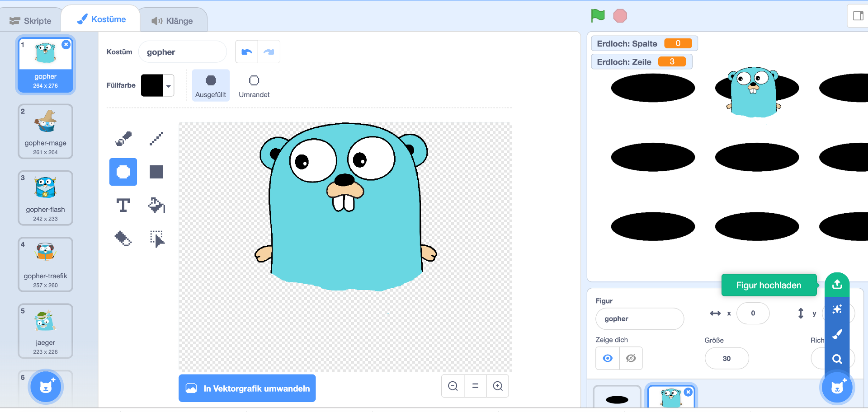
Task: Select the gopher sprite in sprite list
Action: click(671, 397)
